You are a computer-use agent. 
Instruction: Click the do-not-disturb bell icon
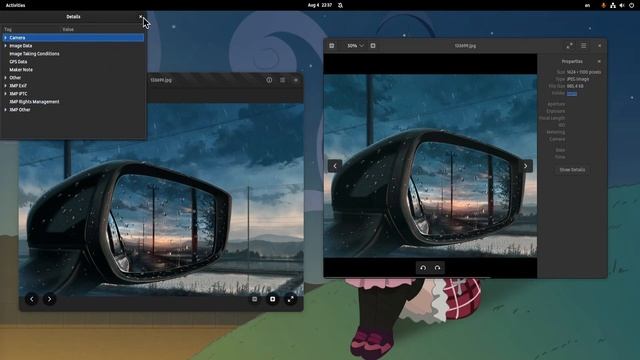coord(340,5)
